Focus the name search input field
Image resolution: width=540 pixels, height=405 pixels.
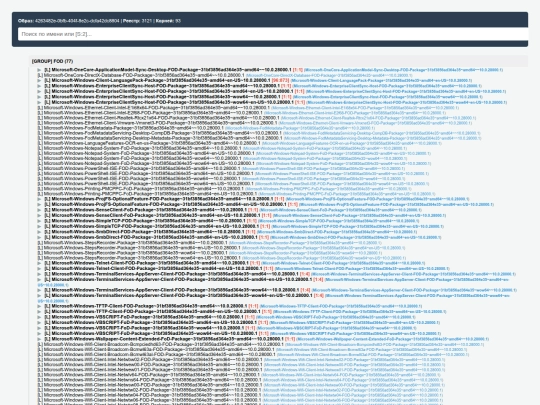point(273,34)
